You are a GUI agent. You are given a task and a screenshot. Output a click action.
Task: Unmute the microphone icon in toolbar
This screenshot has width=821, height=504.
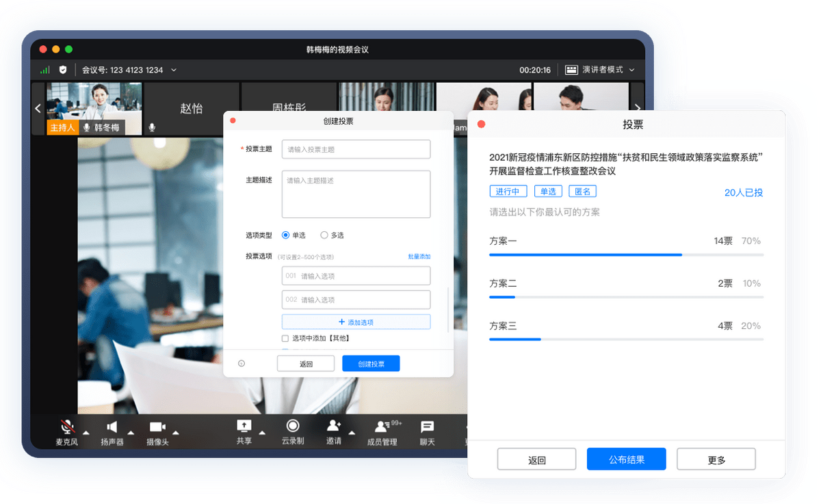(x=67, y=427)
